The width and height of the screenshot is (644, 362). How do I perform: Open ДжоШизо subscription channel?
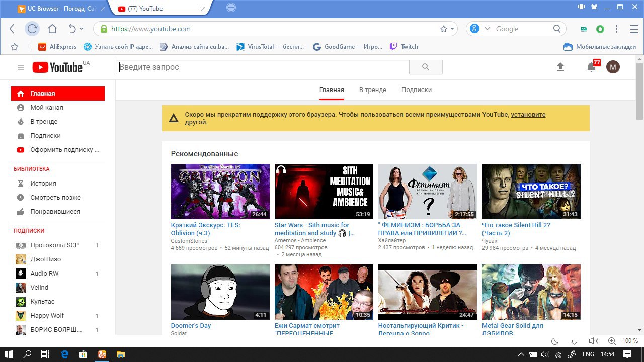pos(58,259)
